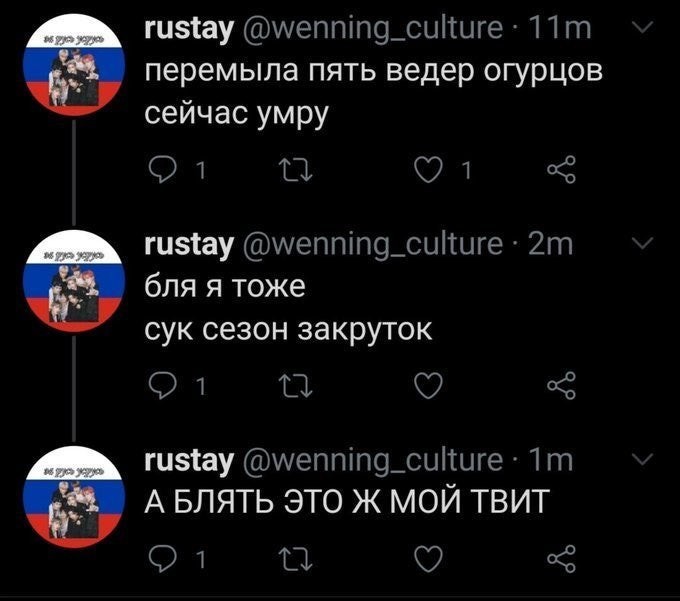Expand the chevron menu on the 2m tweet
Screen dimensions: 680x601
(644, 243)
